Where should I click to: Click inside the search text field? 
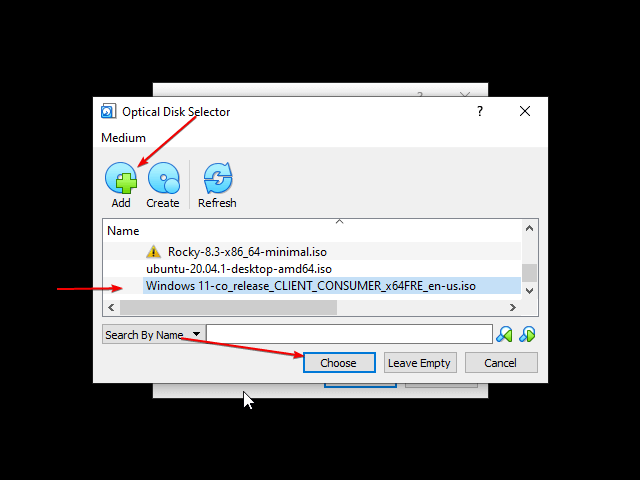(349, 334)
